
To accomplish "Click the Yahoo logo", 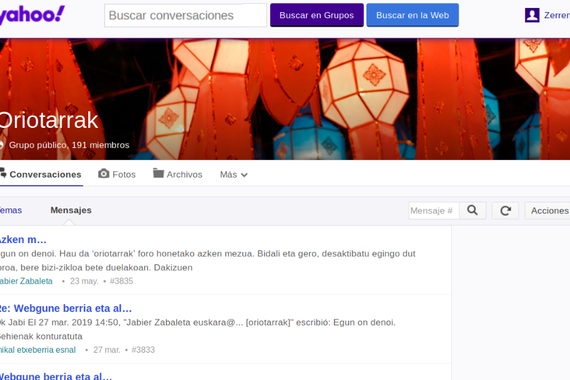I will 32,15.
